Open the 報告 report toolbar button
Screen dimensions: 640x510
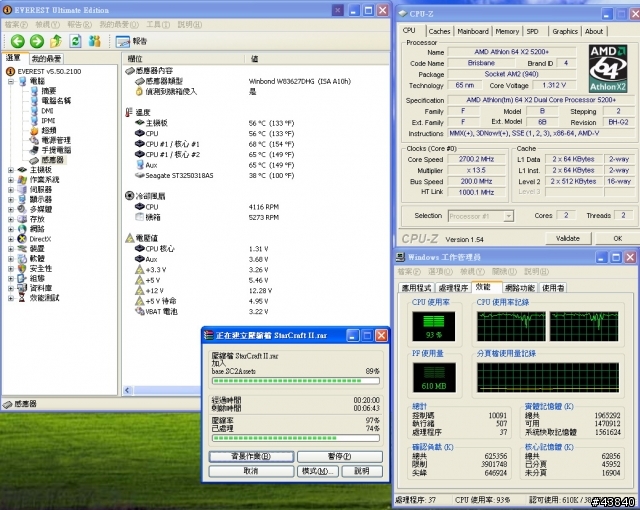(131, 41)
